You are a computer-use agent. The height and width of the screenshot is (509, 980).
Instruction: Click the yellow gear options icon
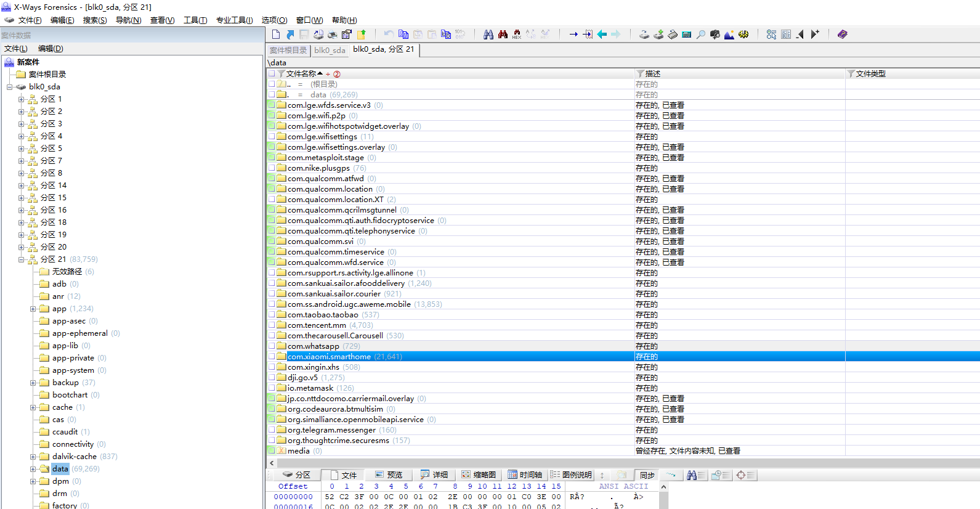pyautogui.click(x=743, y=35)
